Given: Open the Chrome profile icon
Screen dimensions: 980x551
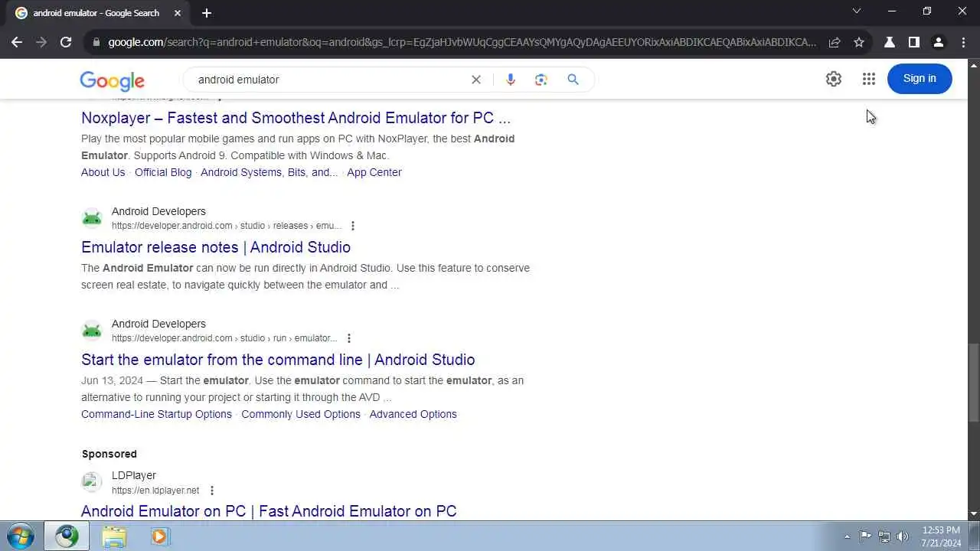Looking at the screenshot, I should (939, 42).
